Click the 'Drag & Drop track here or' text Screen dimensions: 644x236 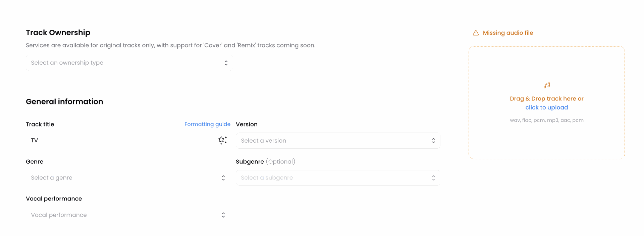click(546, 99)
